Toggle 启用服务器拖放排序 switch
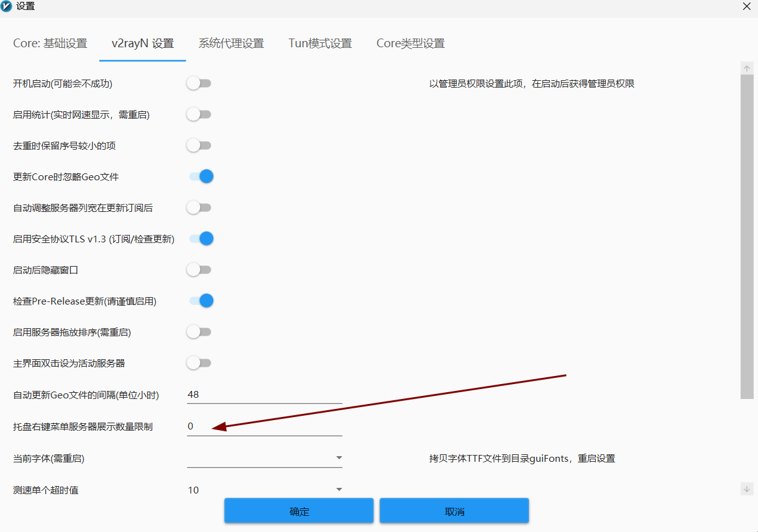758x532 pixels. click(x=199, y=332)
